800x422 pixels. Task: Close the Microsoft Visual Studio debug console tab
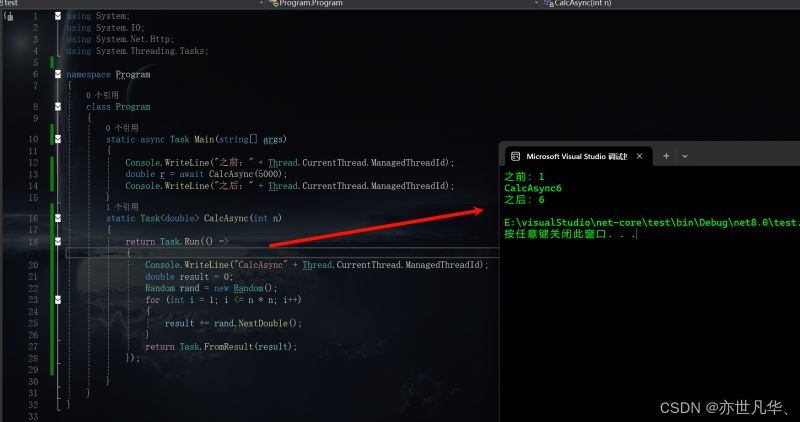click(x=639, y=156)
